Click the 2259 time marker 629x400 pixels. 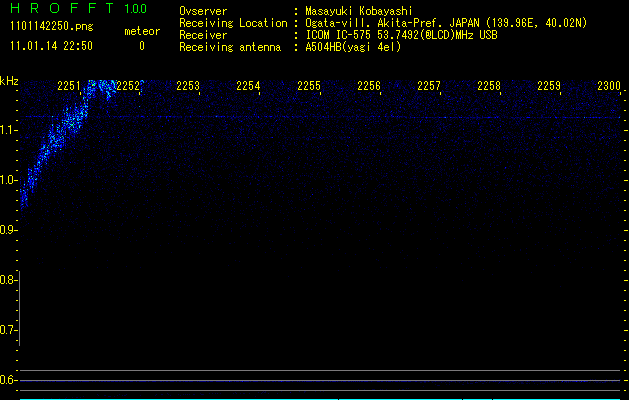tap(549, 86)
